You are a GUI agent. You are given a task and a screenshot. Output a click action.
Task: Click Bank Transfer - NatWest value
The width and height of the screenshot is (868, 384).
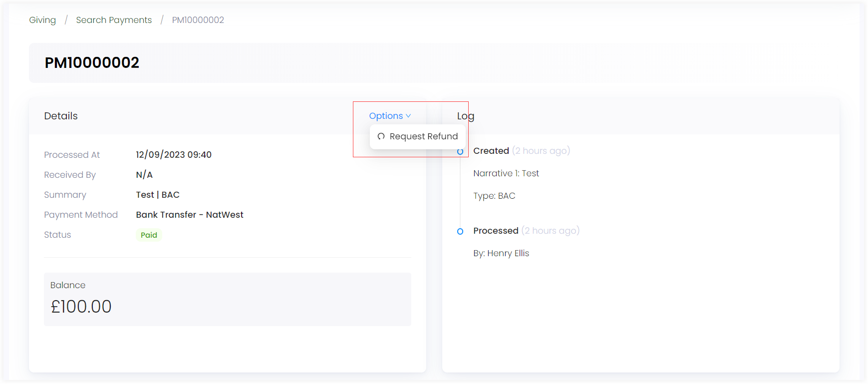190,215
